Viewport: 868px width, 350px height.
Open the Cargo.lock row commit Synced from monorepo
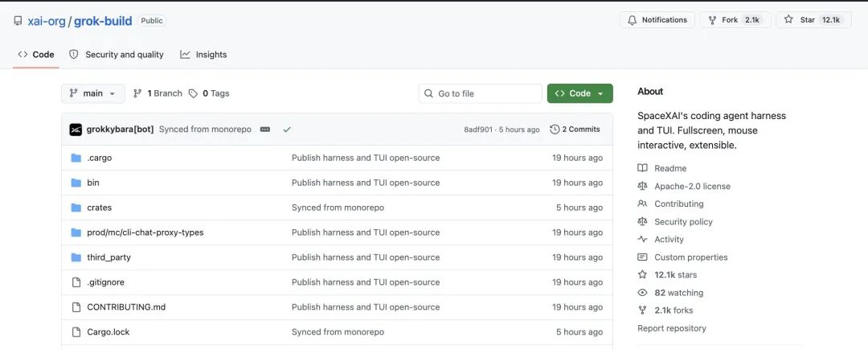(338, 332)
